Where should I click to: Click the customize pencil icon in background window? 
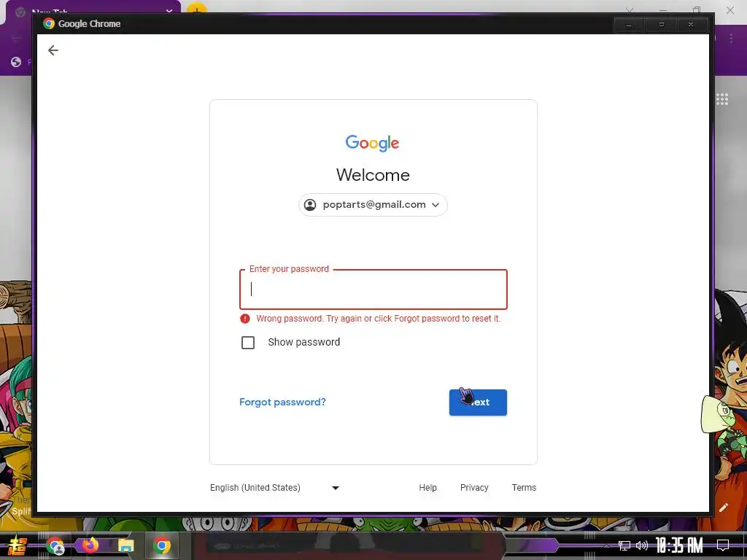tap(724, 507)
